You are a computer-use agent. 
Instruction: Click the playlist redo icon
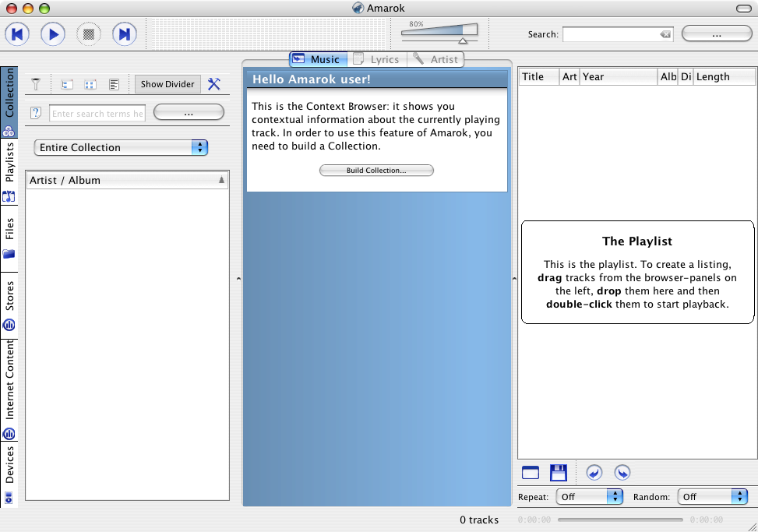coord(622,472)
